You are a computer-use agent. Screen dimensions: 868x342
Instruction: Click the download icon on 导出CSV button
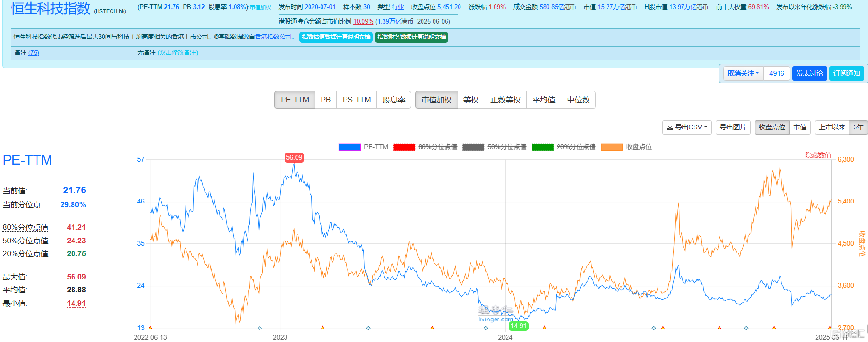coord(670,127)
